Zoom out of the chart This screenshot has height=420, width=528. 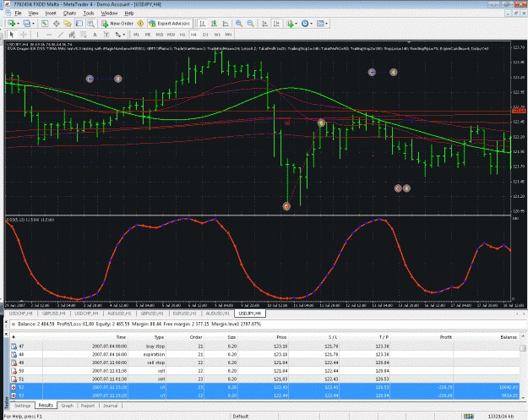coord(250,24)
